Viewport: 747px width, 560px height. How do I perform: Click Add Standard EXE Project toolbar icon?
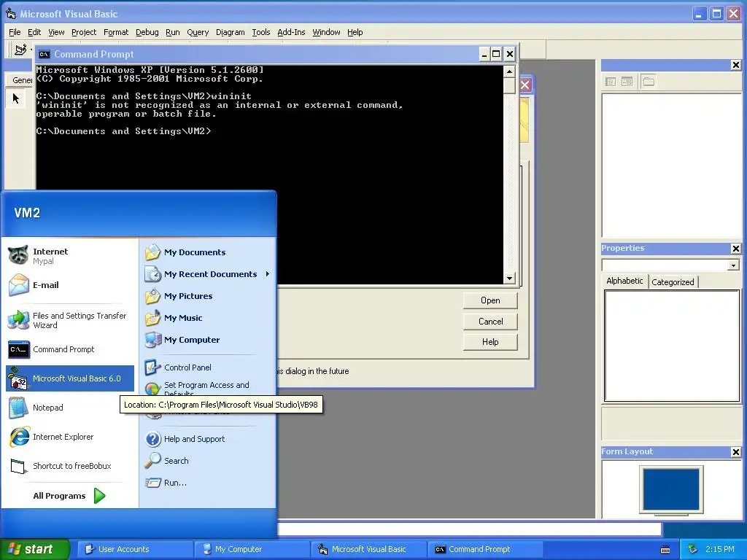20,50
